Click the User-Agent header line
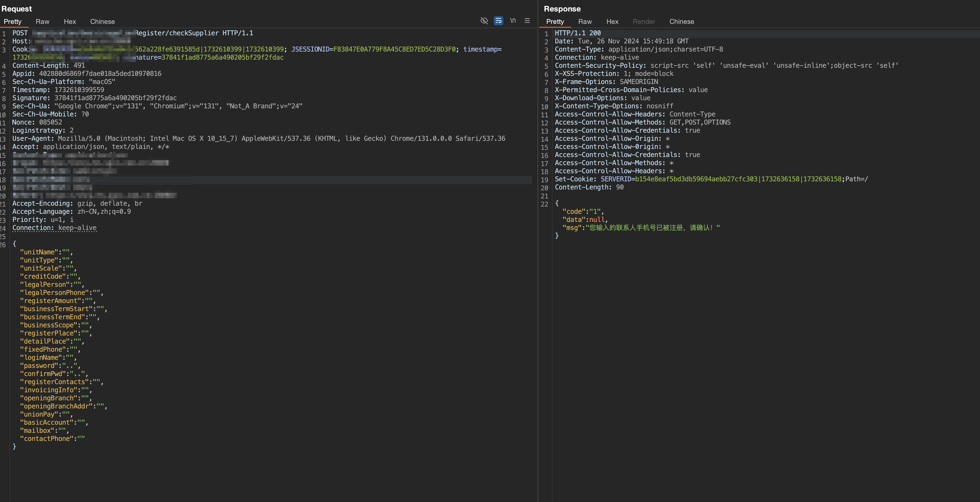 (259, 139)
